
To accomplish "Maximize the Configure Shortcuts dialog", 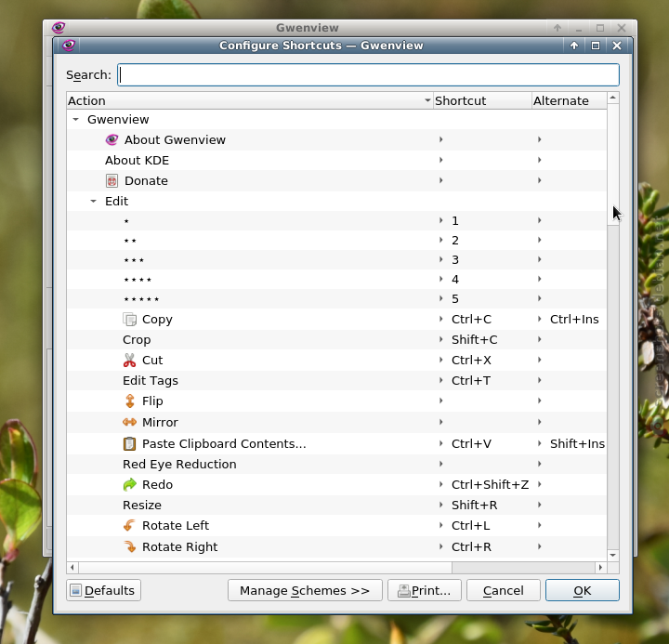I will click(596, 46).
